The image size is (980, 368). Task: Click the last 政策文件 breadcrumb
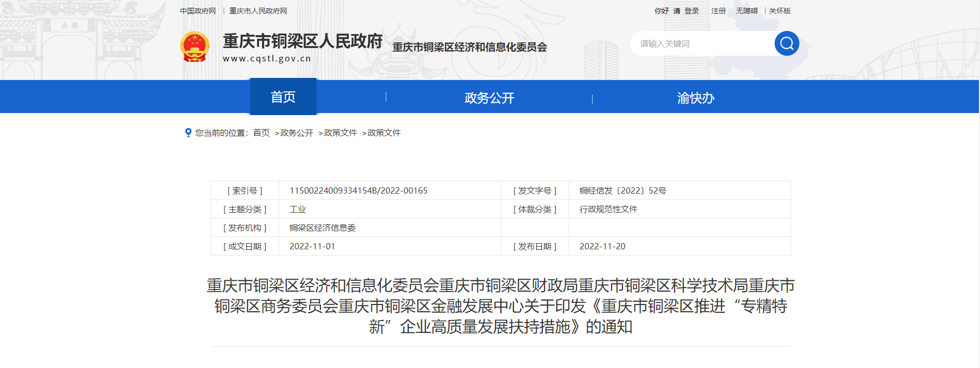[x=384, y=133]
